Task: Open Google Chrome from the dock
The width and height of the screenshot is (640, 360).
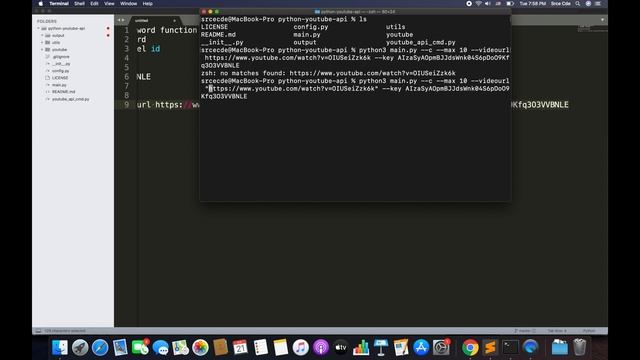Action: 470,347
